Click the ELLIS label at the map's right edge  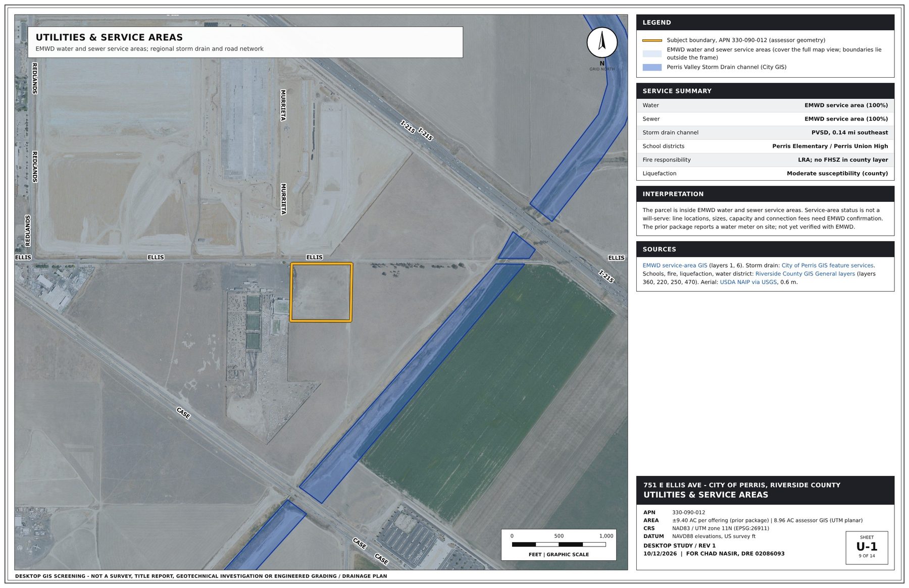pos(616,258)
